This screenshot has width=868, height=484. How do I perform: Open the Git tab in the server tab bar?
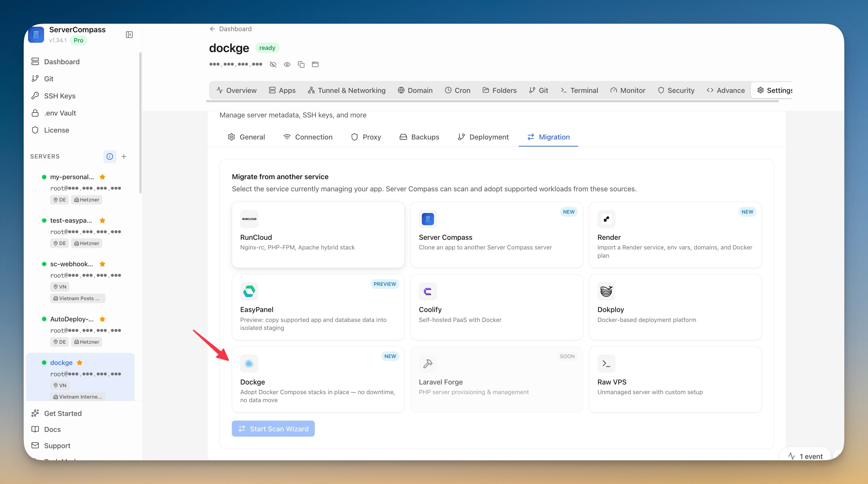point(539,90)
